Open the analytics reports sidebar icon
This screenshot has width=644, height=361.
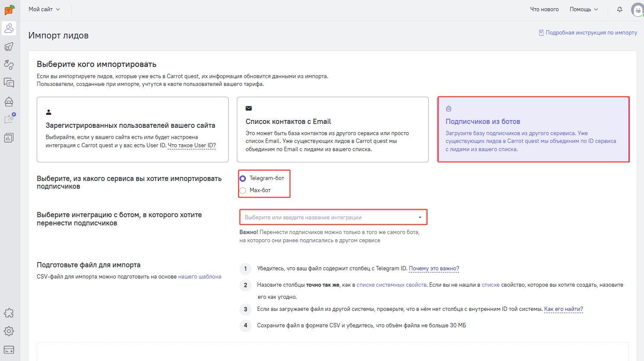coord(9,138)
